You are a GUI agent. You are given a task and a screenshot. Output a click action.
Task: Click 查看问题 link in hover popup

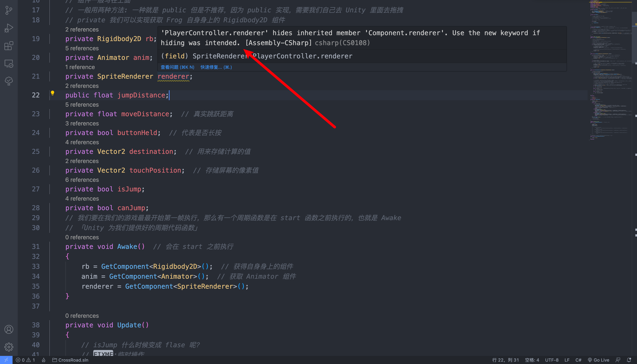tap(177, 67)
